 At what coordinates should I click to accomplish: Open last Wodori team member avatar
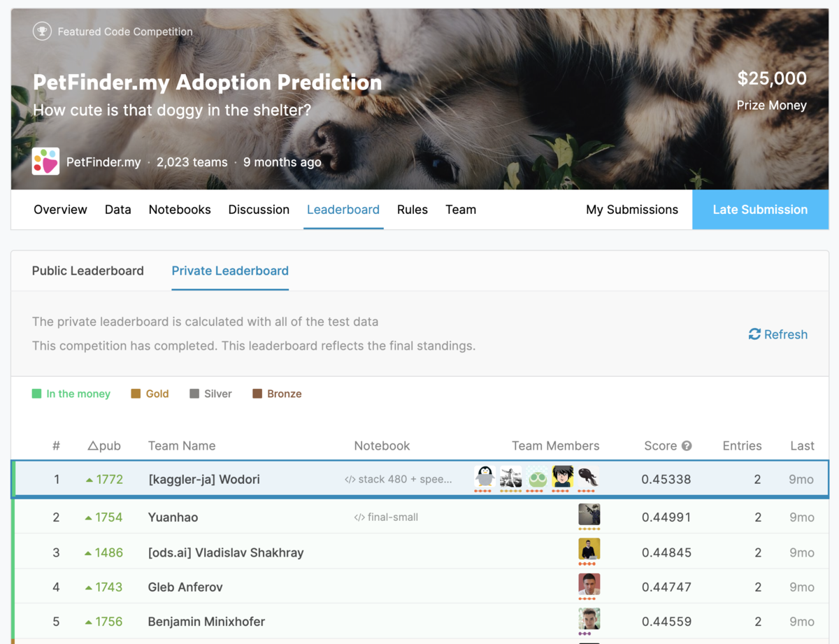[589, 477]
